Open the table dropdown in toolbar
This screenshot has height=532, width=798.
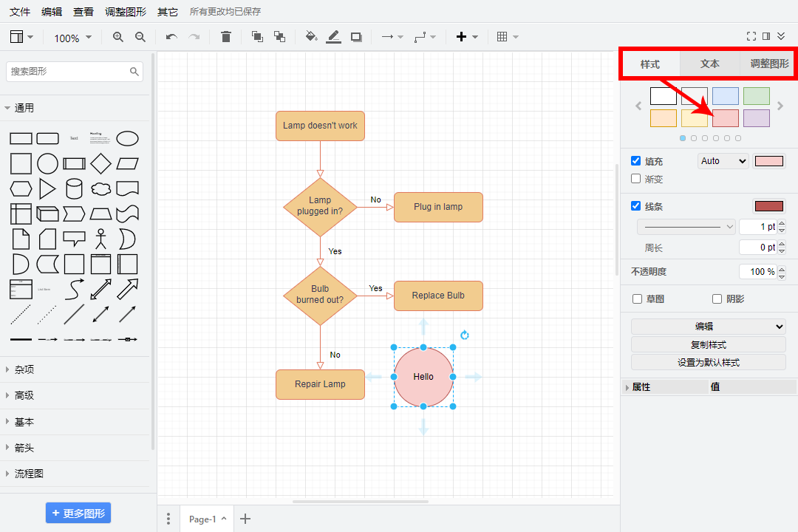[508, 37]
